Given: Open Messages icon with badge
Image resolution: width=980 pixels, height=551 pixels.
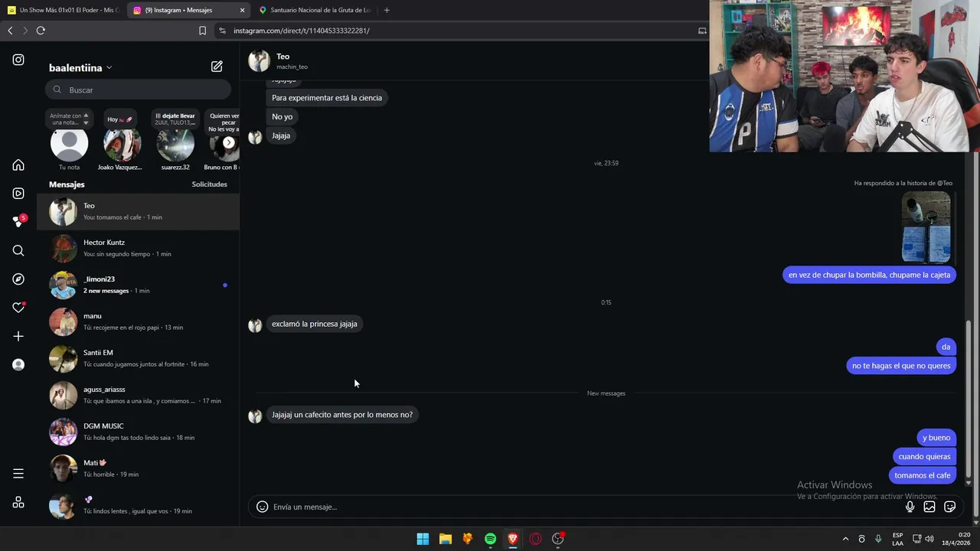Looking at the screenshot, I should tap(18, 222).
